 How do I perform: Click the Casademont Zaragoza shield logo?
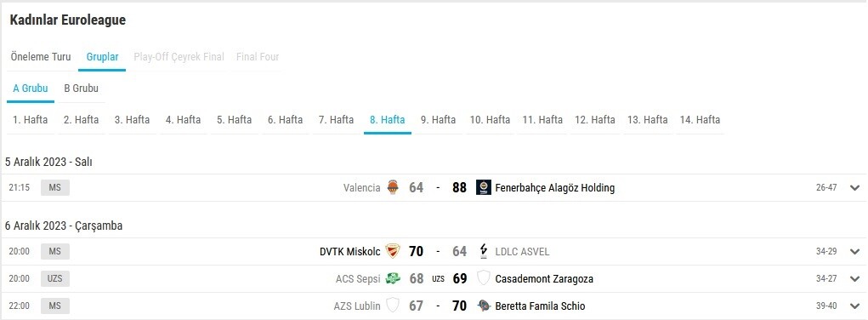click(x=483, y=278)
